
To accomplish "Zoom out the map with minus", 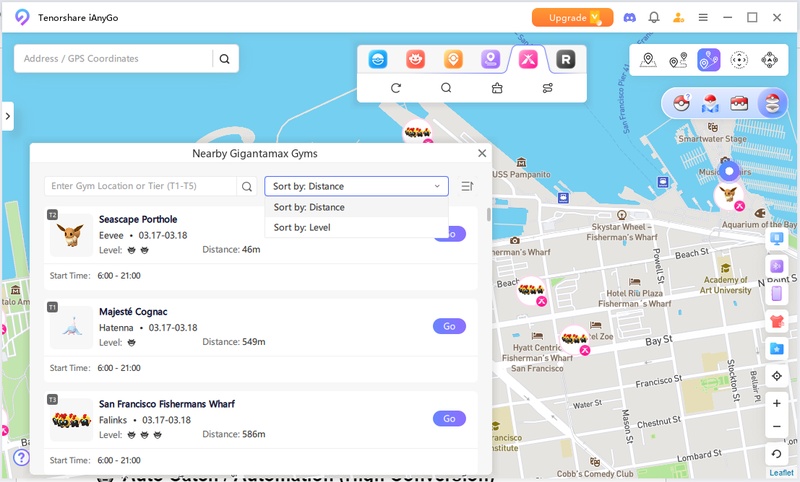I will click(x=777, y=426).
